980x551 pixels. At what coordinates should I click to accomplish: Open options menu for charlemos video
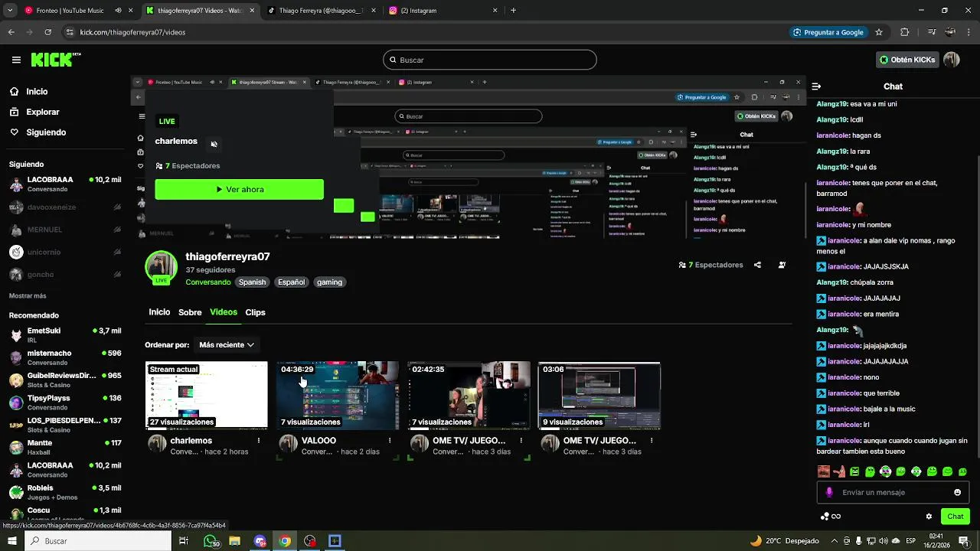pyautogui.click(x=259, y=441)
